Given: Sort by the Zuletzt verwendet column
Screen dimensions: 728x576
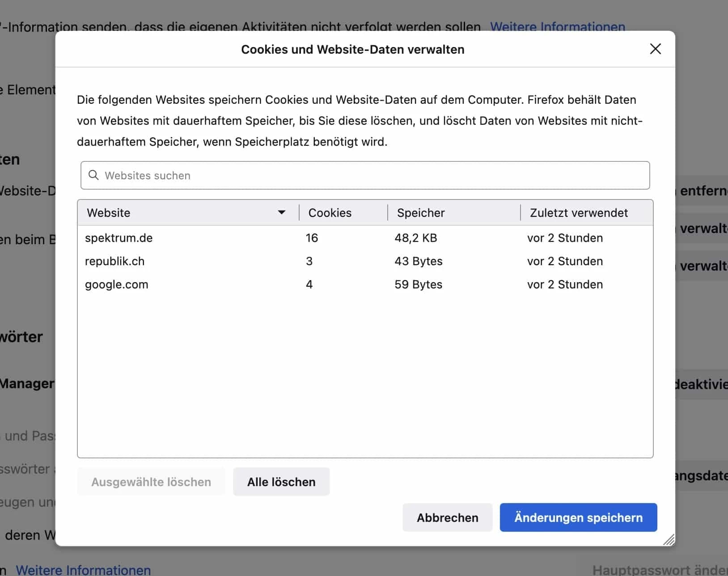Looking at the screenshot, I should pyautogui.click(x=579, y=212).
